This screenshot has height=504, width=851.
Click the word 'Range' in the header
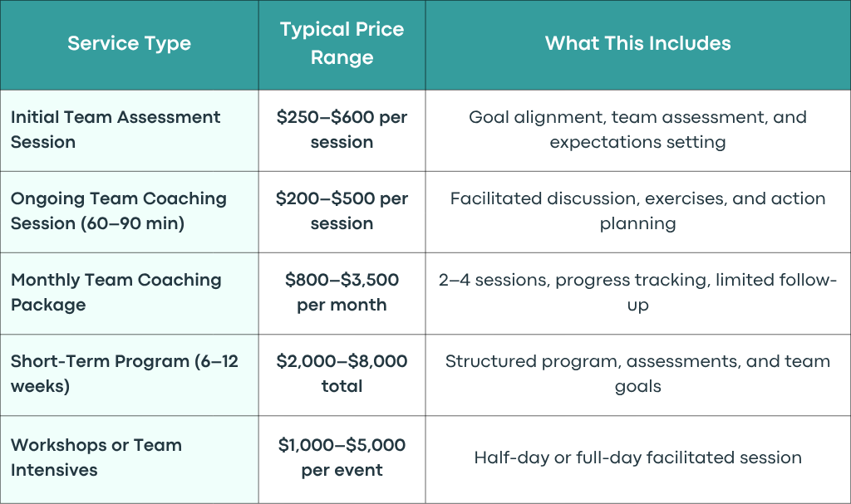pos(342,58)
